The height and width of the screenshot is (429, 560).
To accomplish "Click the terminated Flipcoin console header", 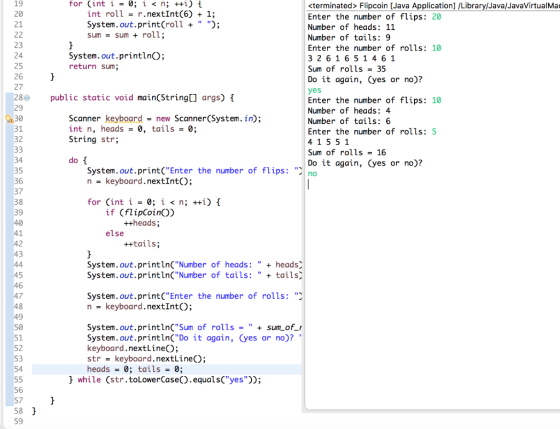I will click(434, 5).
